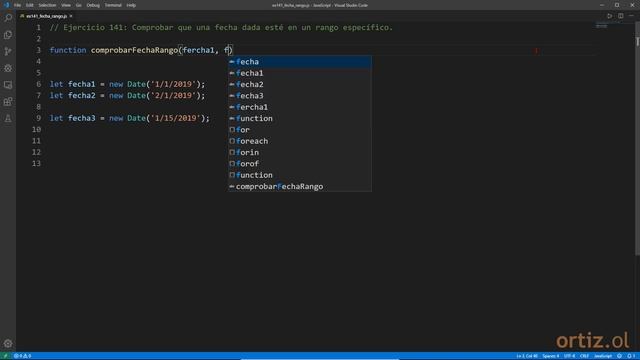Open the Debug menu

93,5
